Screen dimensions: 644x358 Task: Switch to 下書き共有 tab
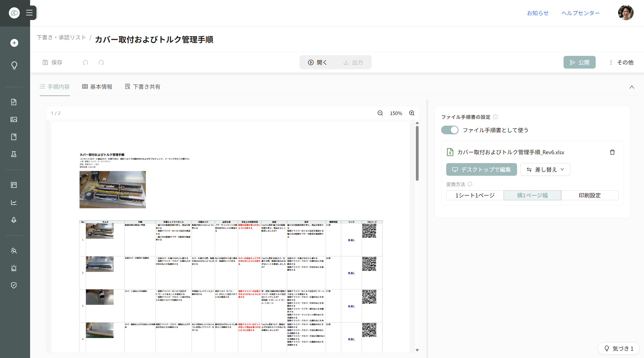(143, 87)
